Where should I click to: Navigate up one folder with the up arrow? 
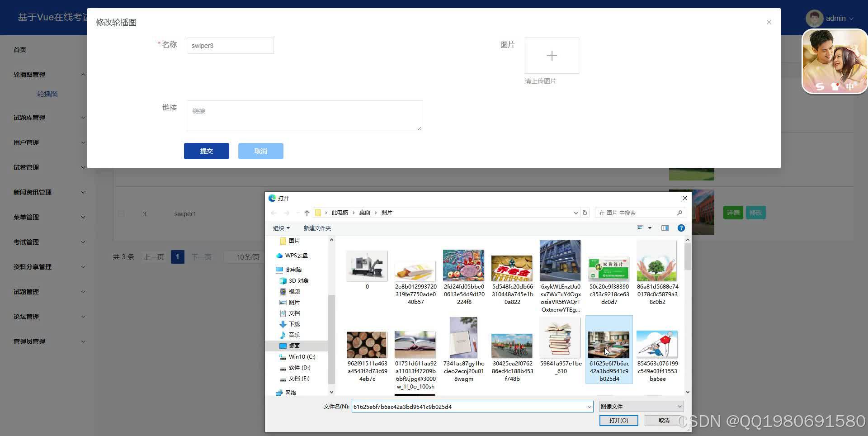pos(307,213)
